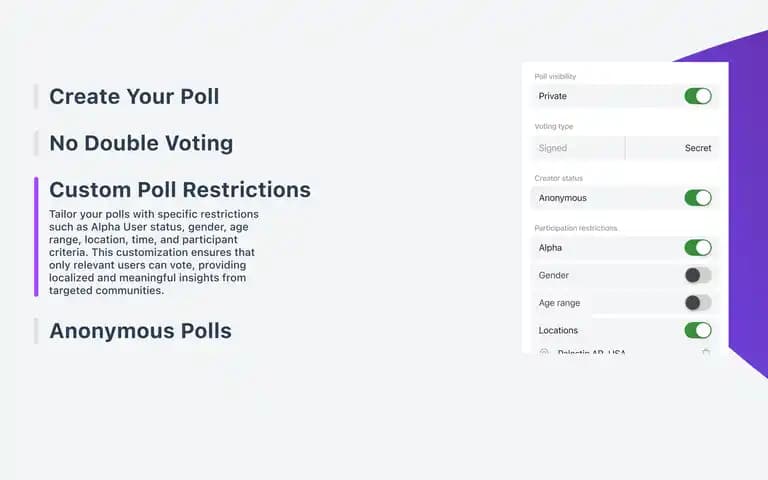Image resolution: width=768 pixels, height=480 pixels.
Task: Click the Locations row label
Action: (x=558, y=330)
